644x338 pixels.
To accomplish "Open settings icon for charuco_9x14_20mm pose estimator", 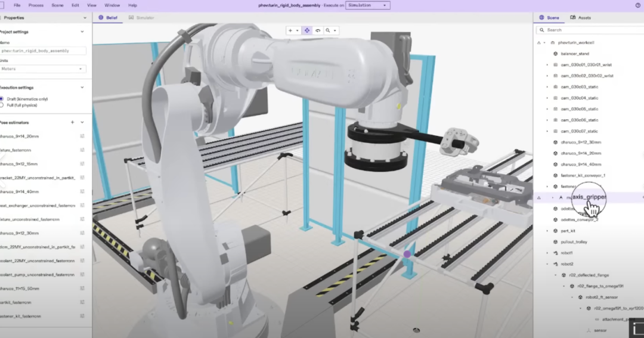I will point(82,136).
